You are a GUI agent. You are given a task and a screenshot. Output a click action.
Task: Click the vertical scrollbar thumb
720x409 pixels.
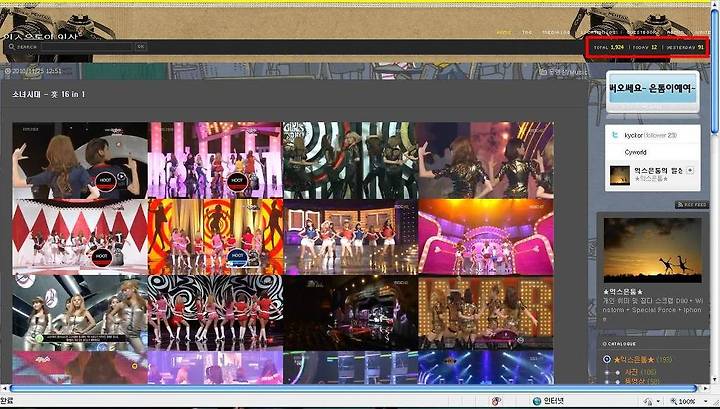(x=715, y=71)
